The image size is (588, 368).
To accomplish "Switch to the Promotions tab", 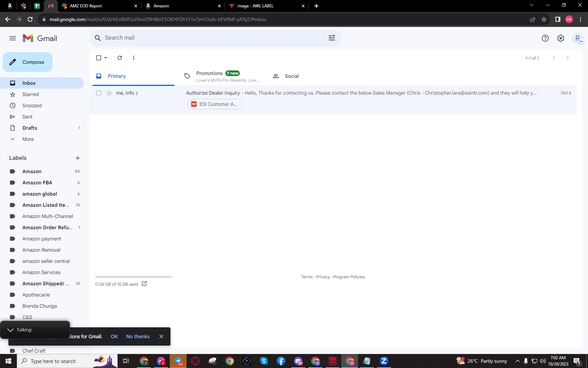I will point(222,76).
